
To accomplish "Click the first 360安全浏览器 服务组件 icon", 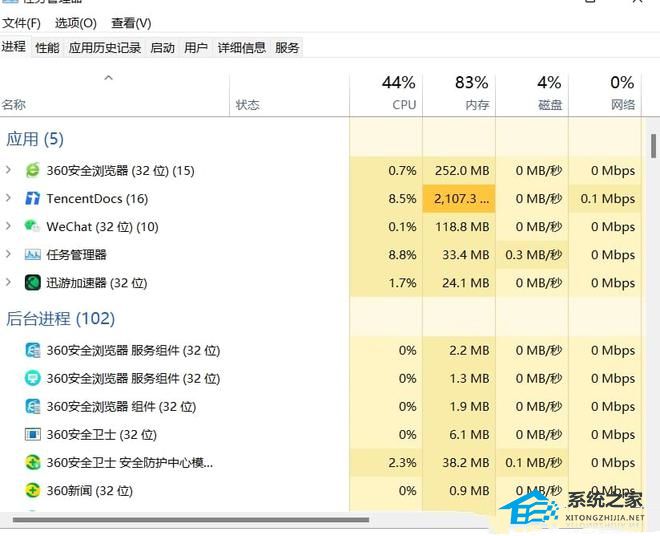I will click(x=32, y=350).
